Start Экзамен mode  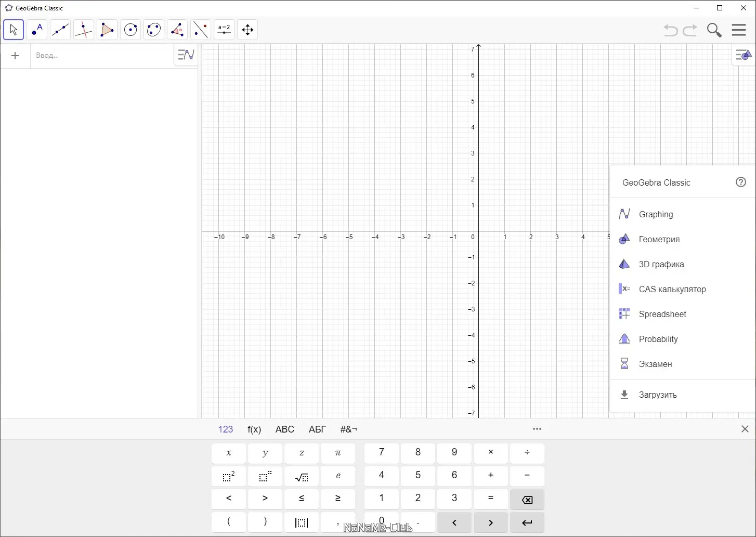tap(682, 364)
